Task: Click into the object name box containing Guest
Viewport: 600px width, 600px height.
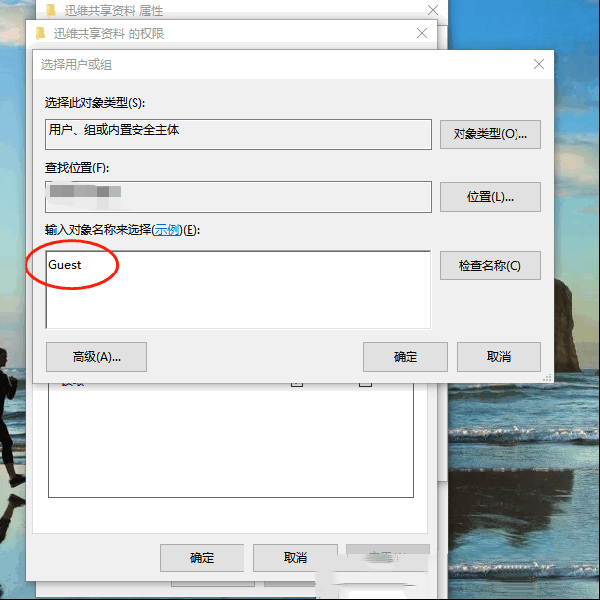Action: [238, 290]
